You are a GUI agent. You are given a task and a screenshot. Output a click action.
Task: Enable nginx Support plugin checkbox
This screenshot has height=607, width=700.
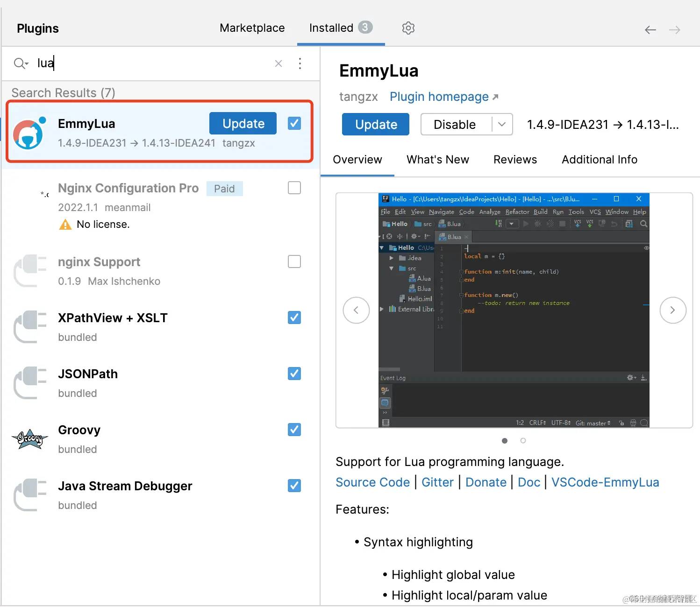[x=294, y=261]
